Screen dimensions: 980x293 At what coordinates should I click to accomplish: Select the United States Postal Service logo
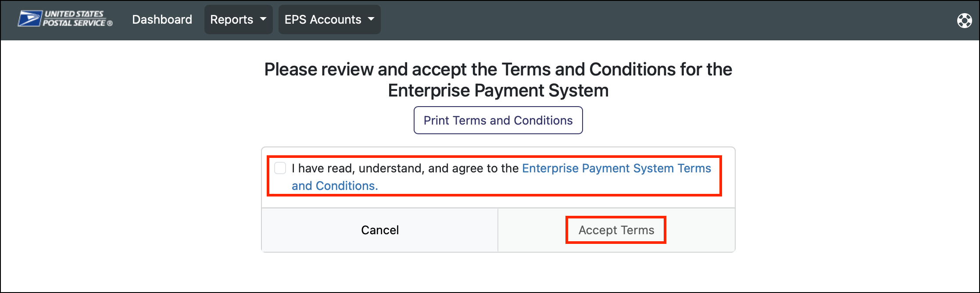65,19
